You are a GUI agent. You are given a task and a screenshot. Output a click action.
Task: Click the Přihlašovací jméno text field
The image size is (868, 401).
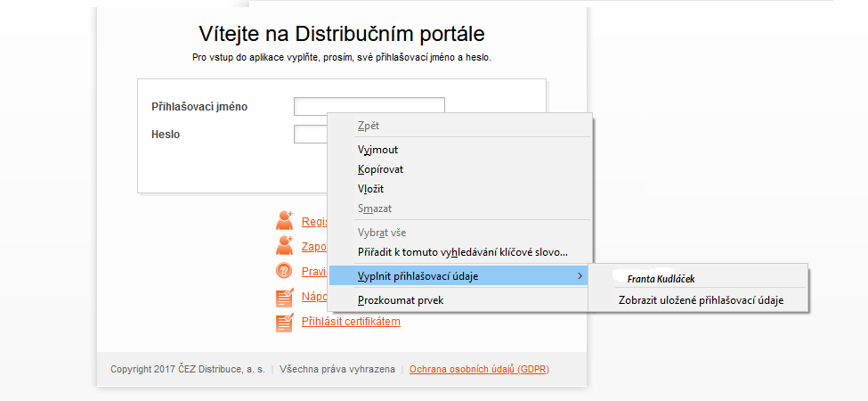pyautogui.click(x=369, y=106)
